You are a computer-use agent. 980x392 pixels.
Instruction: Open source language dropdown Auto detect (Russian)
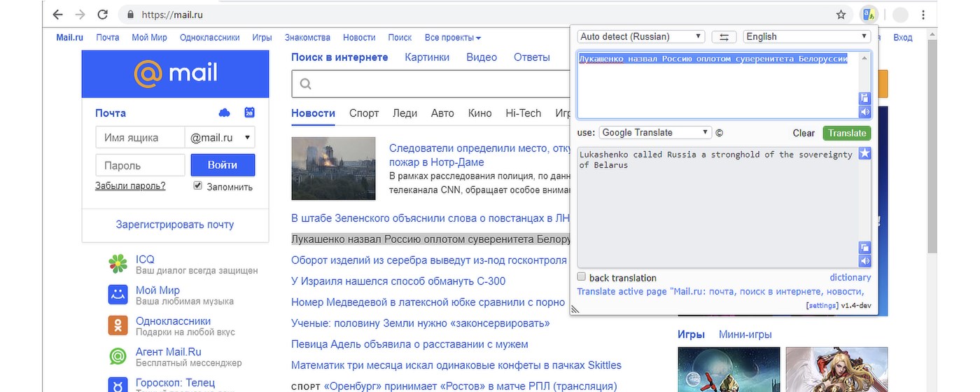(x=641, y=36)
